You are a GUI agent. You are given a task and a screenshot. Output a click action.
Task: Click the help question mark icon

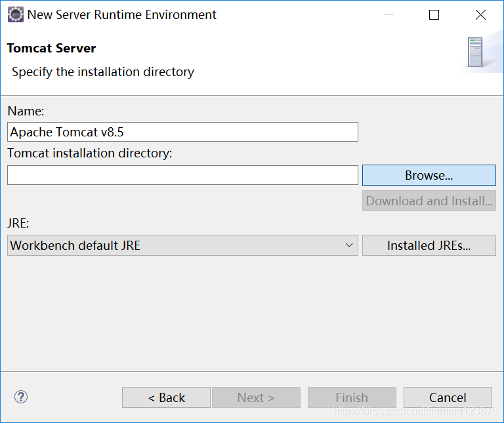(21, 397)
